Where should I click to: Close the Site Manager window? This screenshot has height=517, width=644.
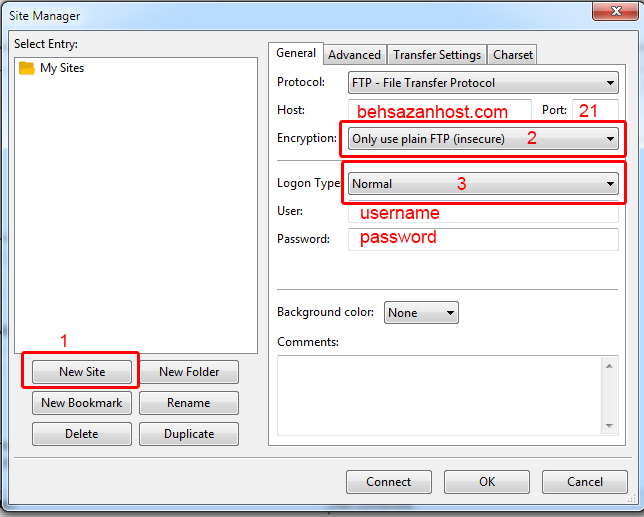616,11
